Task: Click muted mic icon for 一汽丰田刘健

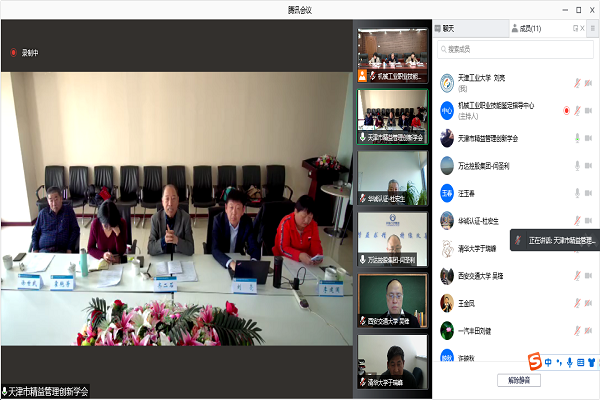Action: click(577, 331)
